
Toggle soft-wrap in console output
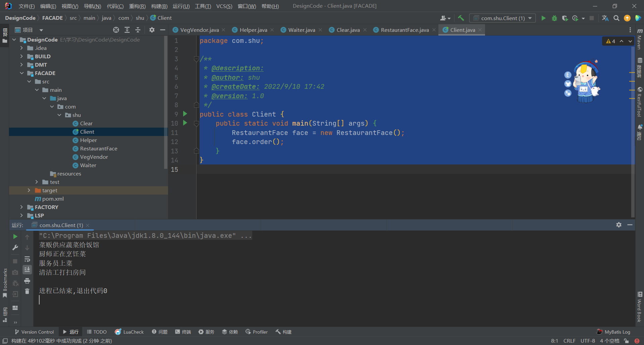[x=27, y=259]
